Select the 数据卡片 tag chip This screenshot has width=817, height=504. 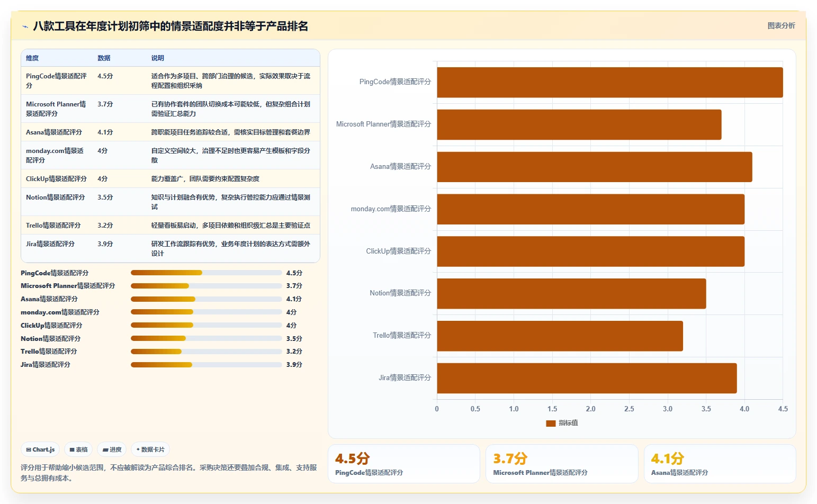pyautogui.click(x=150, y=449)
